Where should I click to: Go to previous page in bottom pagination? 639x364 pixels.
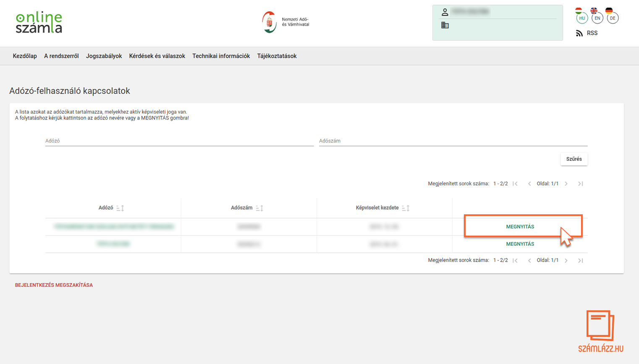pyautogui.click(x=529, y=260)
